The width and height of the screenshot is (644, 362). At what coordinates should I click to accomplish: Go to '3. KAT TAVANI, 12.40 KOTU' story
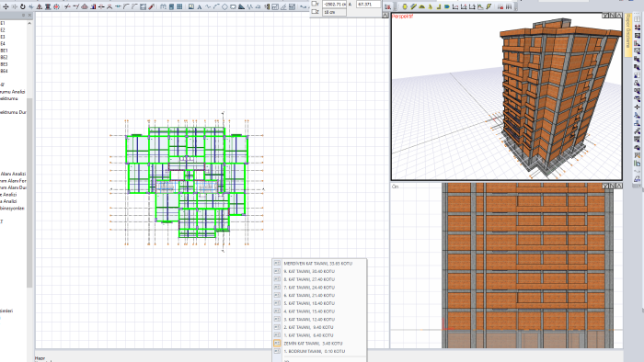[x=309, y=320]
